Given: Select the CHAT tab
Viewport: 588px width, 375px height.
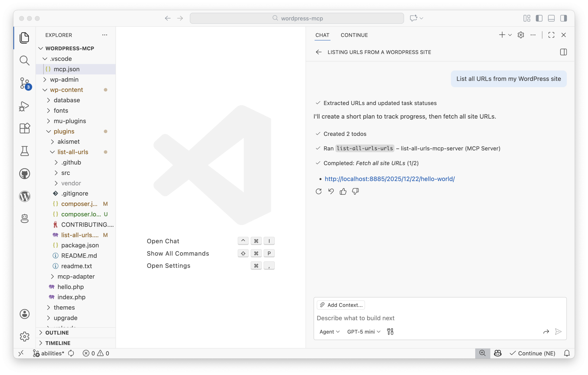Looking at the screenshot, I should click(x=322, y=35).
